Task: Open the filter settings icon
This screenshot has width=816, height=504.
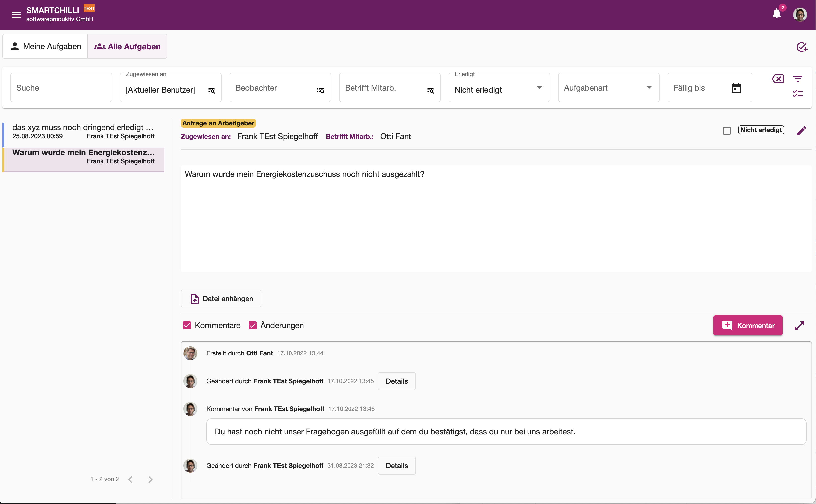Action: 797,79
